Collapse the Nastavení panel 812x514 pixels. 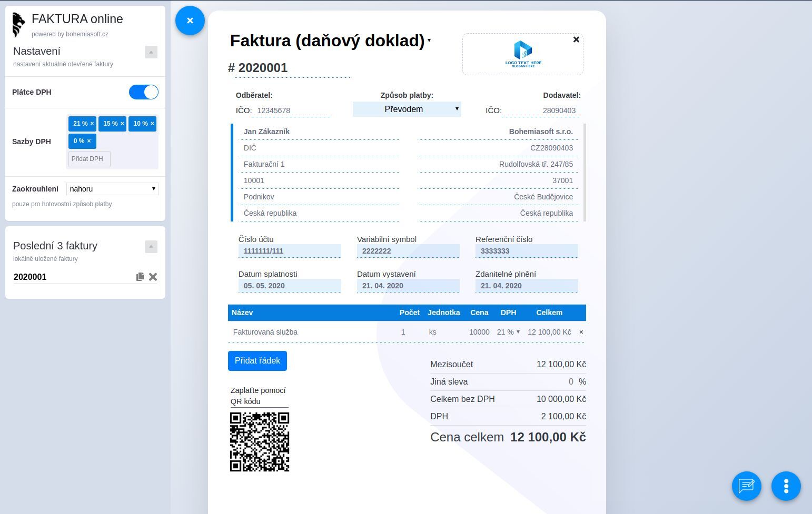pyautogui.click(x=151, y=52)
